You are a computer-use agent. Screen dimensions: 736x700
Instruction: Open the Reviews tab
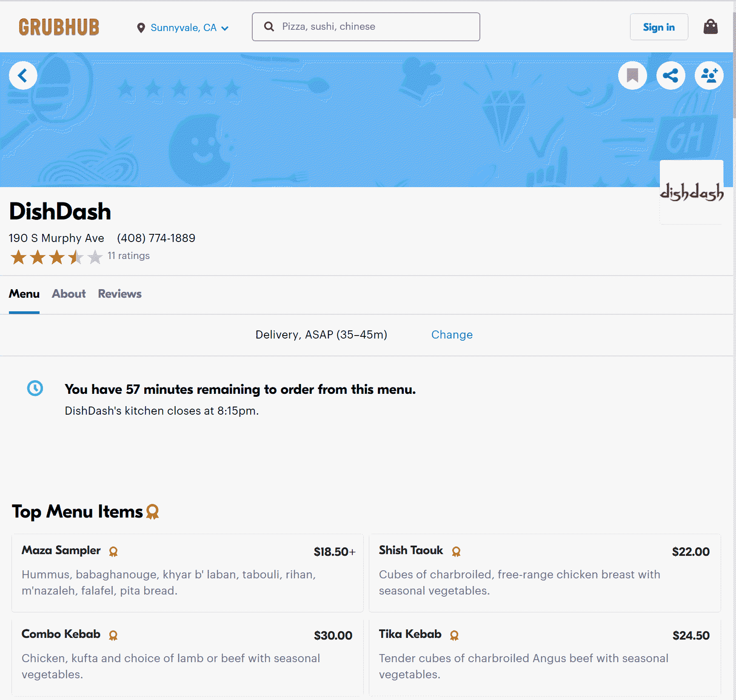[120, 294]
